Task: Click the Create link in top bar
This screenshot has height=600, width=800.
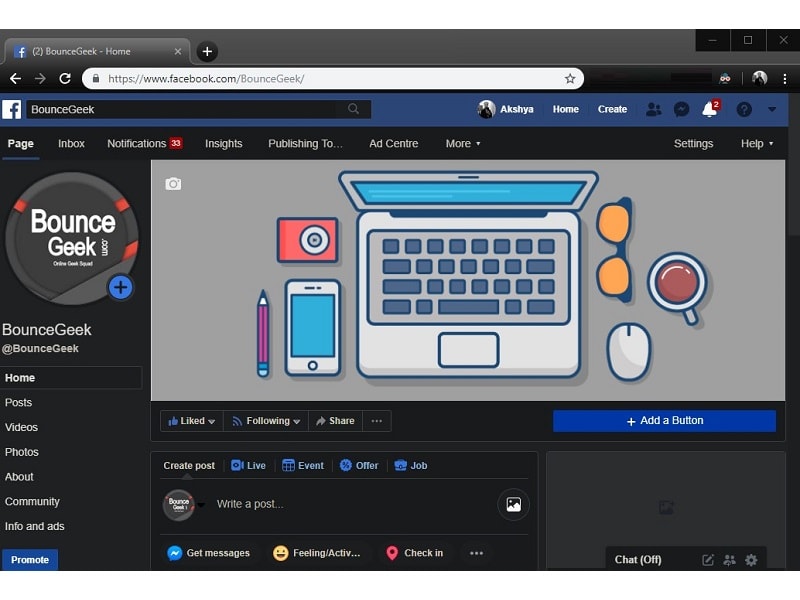Action: click(612, 109)
